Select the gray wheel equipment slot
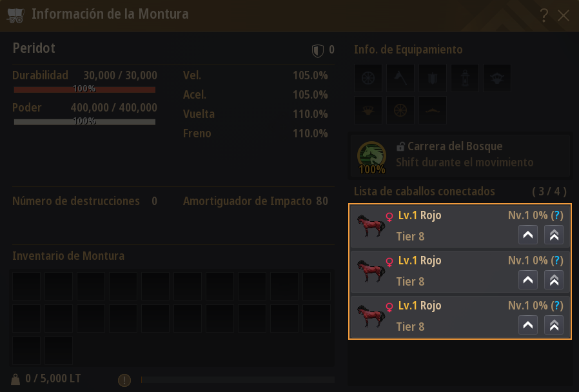 coord(368,78)
